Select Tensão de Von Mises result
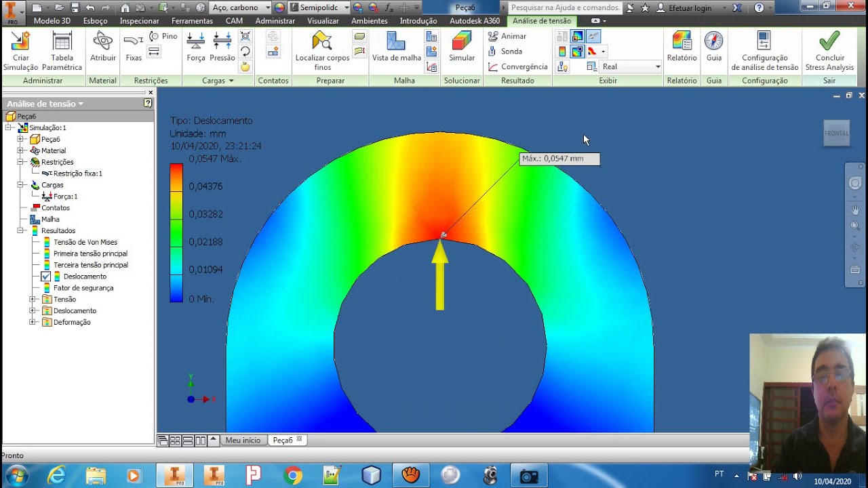The width and height of the screenshot is (868, 488). point(85,242)
